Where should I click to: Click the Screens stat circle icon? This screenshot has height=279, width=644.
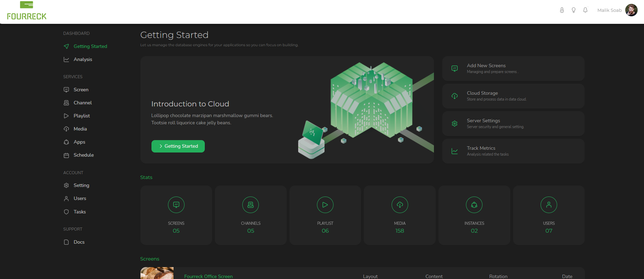coord(176,205)
